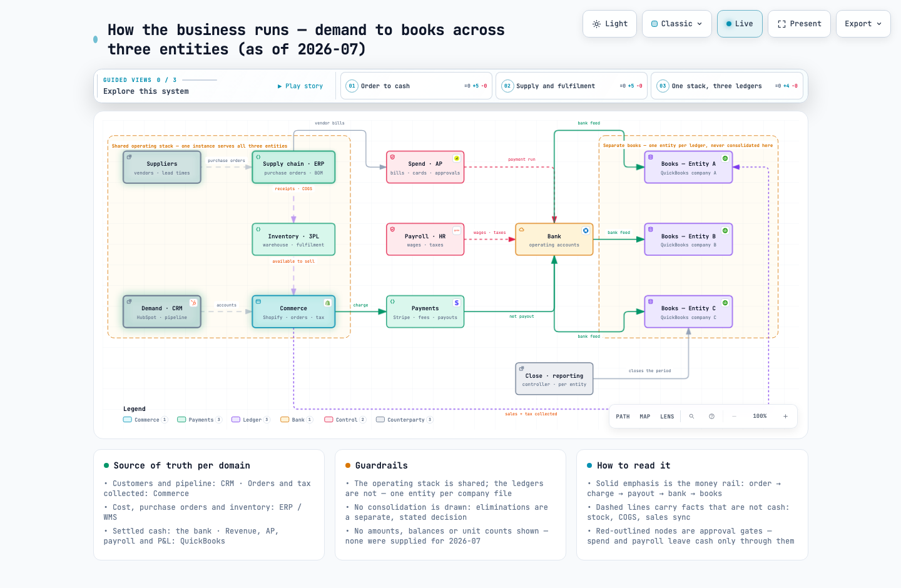
Task: Click the 'sales + tax collected' edge label
Action: tap(531, 414)
